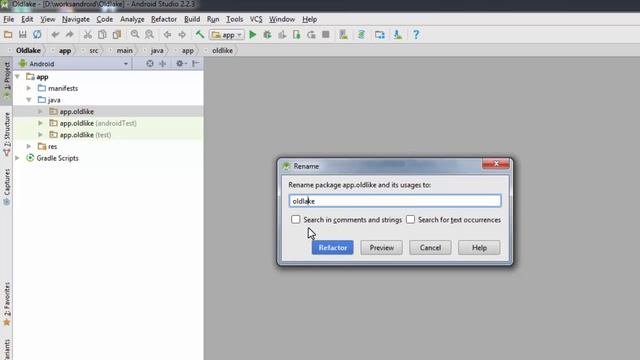Open the Refactor menu
This screenshot has width=640, height=360.
[164, 19]
